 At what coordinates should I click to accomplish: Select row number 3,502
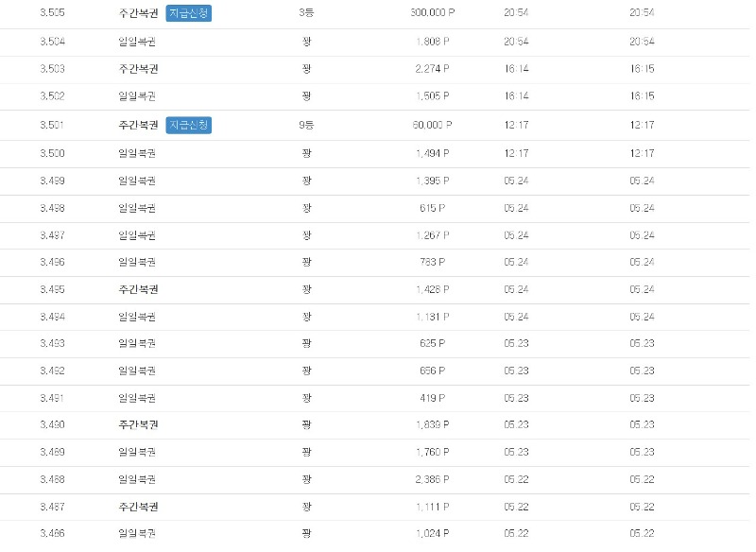point(52,95)
